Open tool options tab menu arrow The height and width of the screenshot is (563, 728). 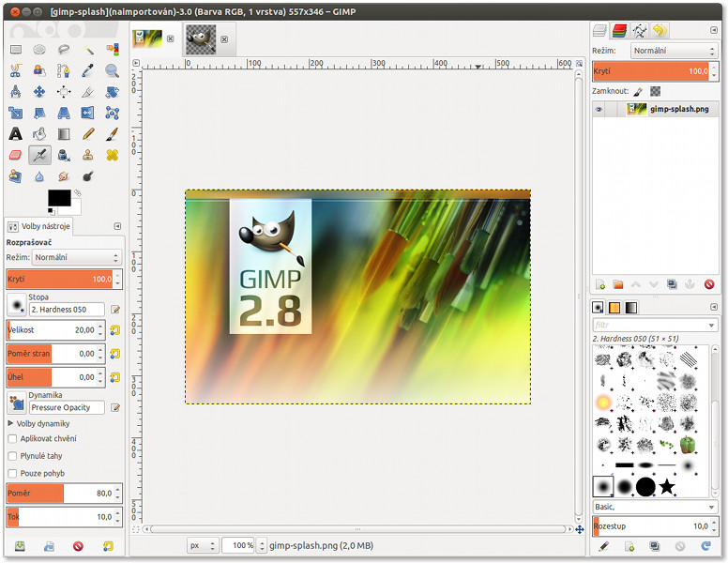[117, 226]
